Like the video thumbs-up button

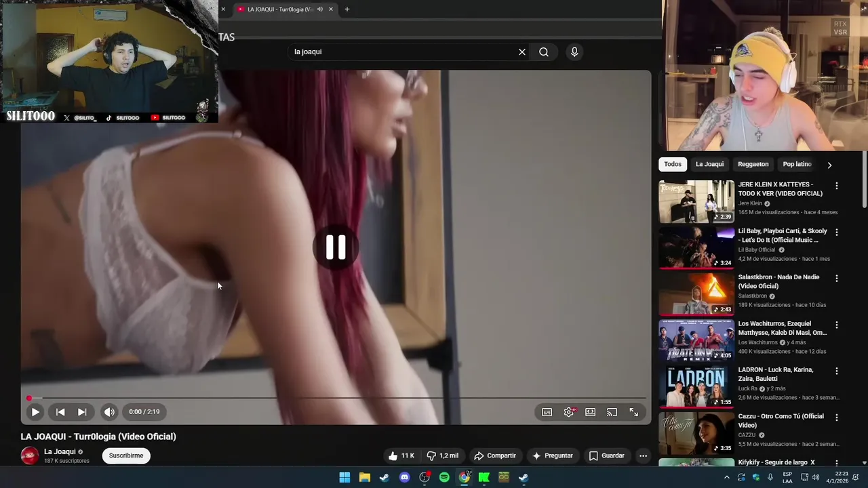coord(401,456)
